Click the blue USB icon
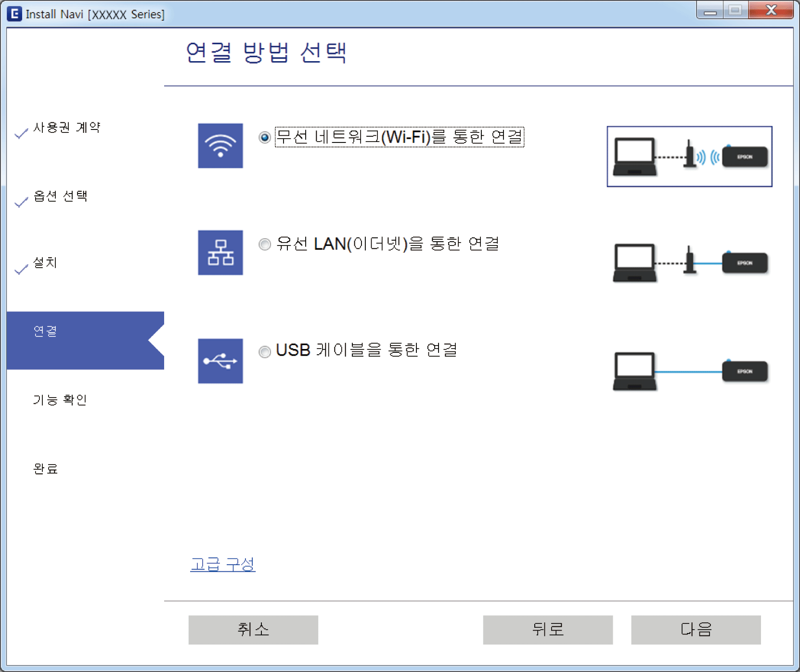The image size is (800, 672). 220,361
